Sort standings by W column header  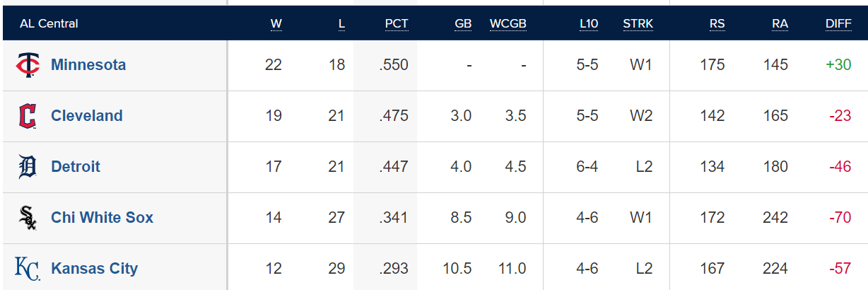276,24
